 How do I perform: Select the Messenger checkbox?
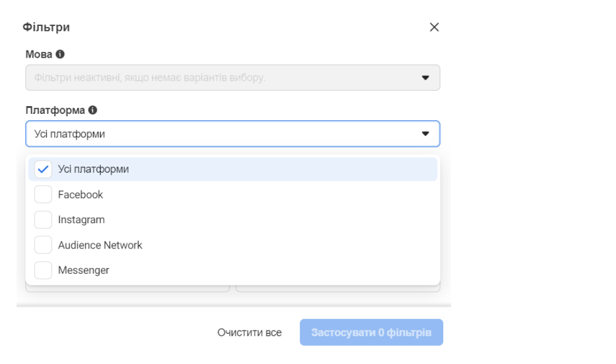[43, 271]
